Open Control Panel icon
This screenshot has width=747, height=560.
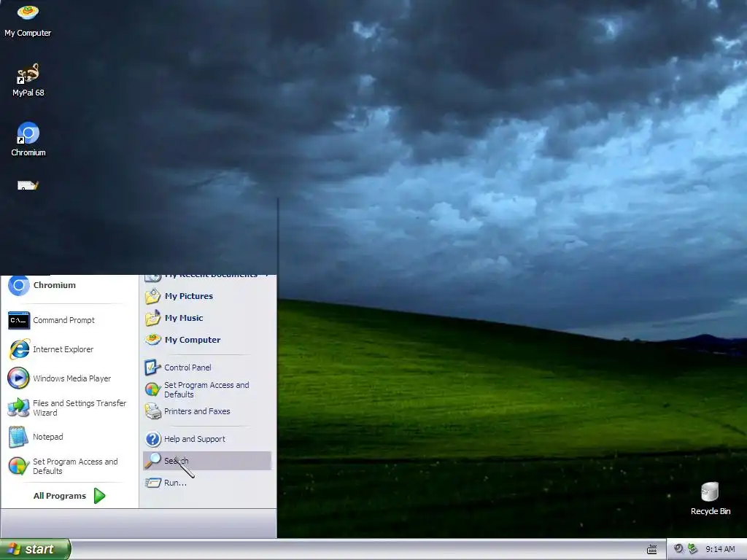point(153,367)
